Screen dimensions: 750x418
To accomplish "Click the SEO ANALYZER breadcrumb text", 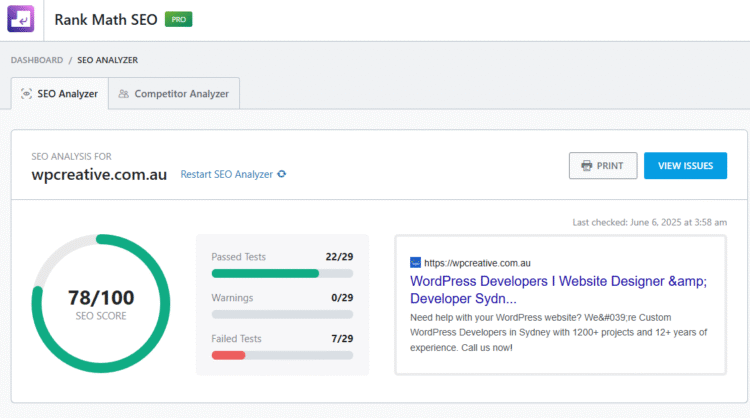I will tap(108, 60).
